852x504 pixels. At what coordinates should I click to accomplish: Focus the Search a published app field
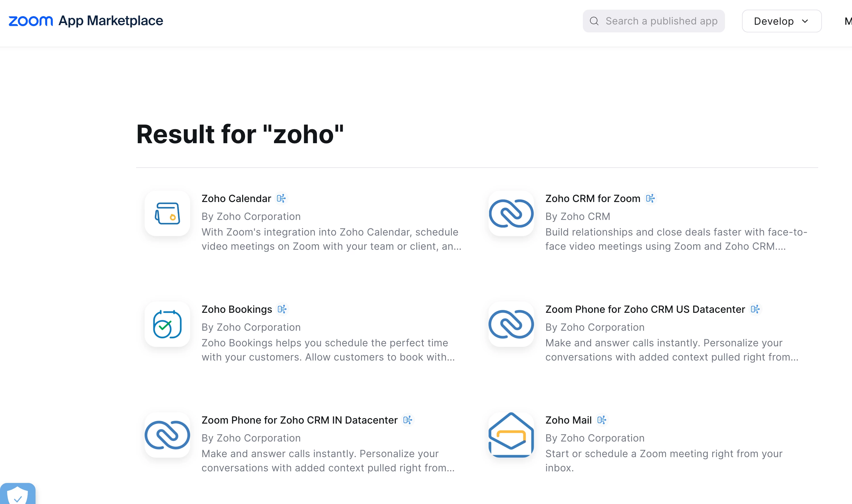pos(661,21)
